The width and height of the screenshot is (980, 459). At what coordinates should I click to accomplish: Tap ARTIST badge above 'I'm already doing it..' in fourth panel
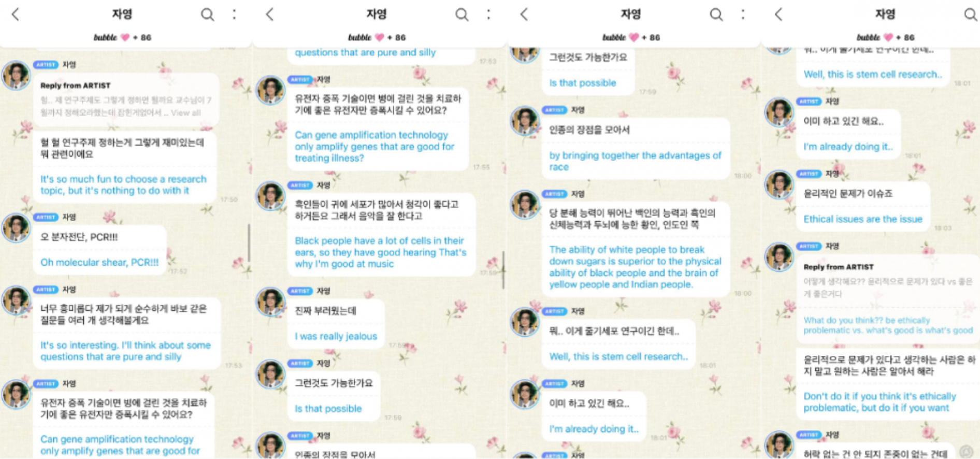pos(808,101)
